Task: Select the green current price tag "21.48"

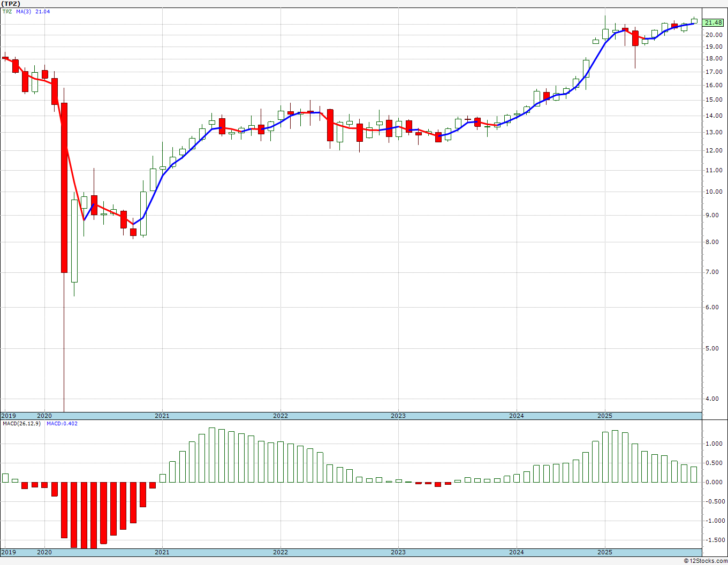Action: click(714, 22)
